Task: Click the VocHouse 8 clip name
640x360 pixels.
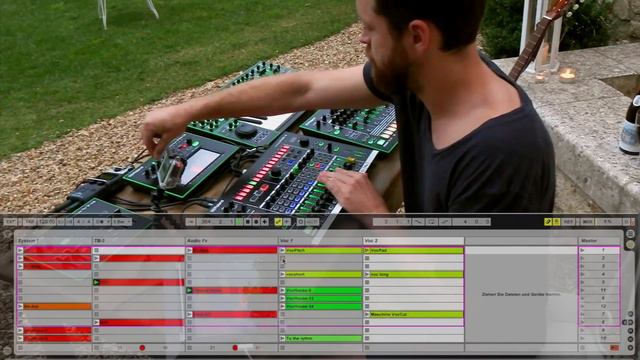Action: click(299, 290)
